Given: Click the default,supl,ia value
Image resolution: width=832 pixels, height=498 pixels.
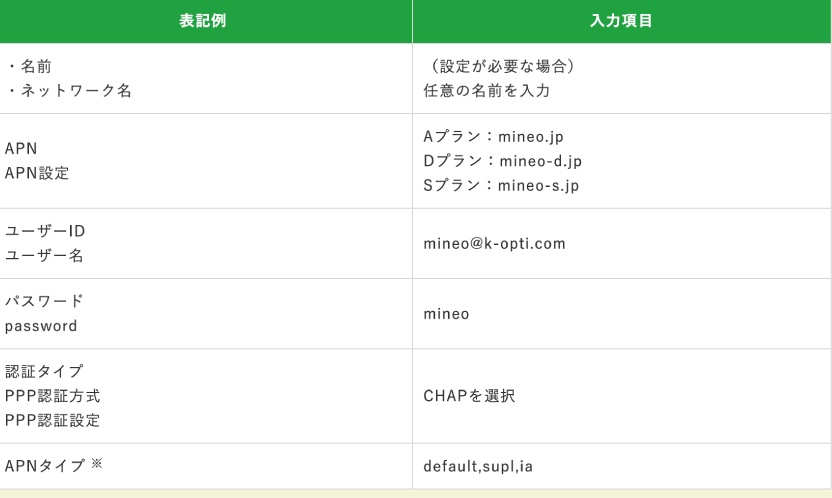Looking at the screenshot, I should (x=485, y=467).
